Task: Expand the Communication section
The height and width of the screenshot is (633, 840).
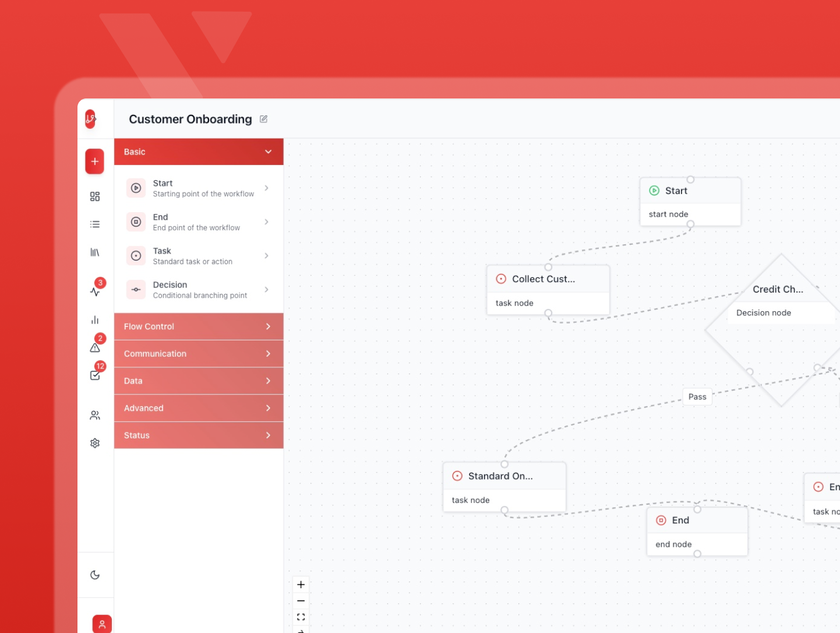Action: pos(199,354)
